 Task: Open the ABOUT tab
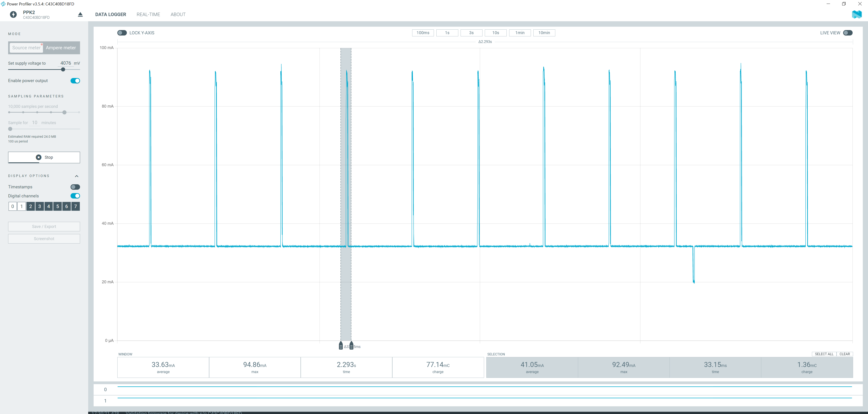pos(178,14)
